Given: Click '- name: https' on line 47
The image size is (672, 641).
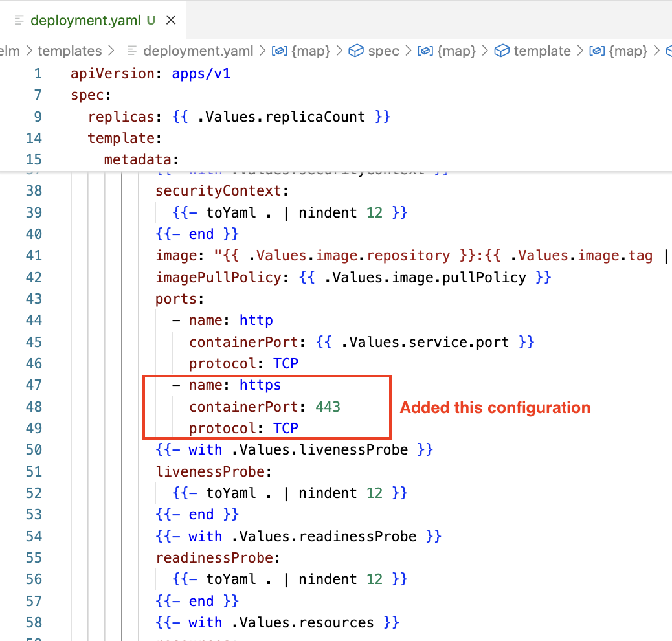Looking at the screenshot, I should point(227,385).
